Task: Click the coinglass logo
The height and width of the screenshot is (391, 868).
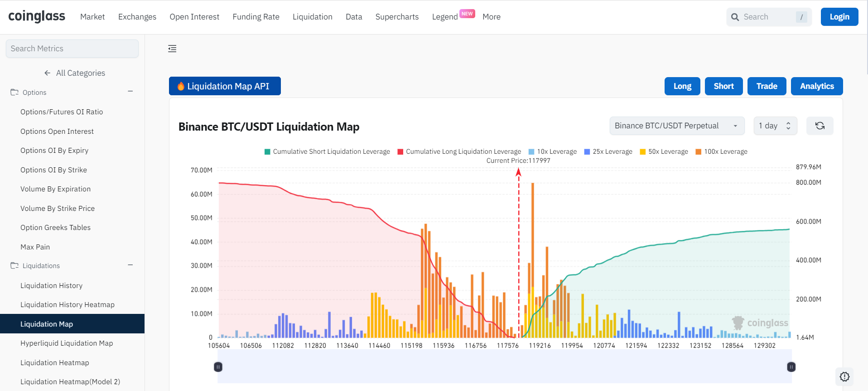Action: point(37,16)
